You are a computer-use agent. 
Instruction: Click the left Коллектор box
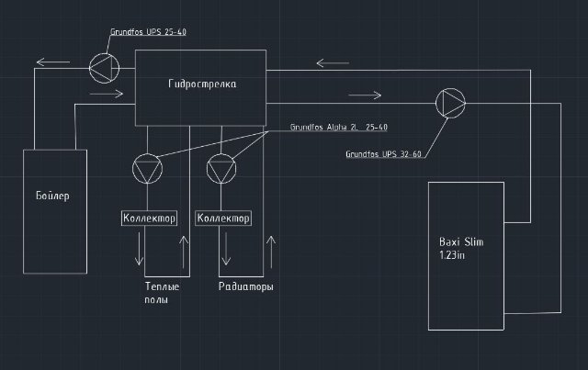point(149,219)
